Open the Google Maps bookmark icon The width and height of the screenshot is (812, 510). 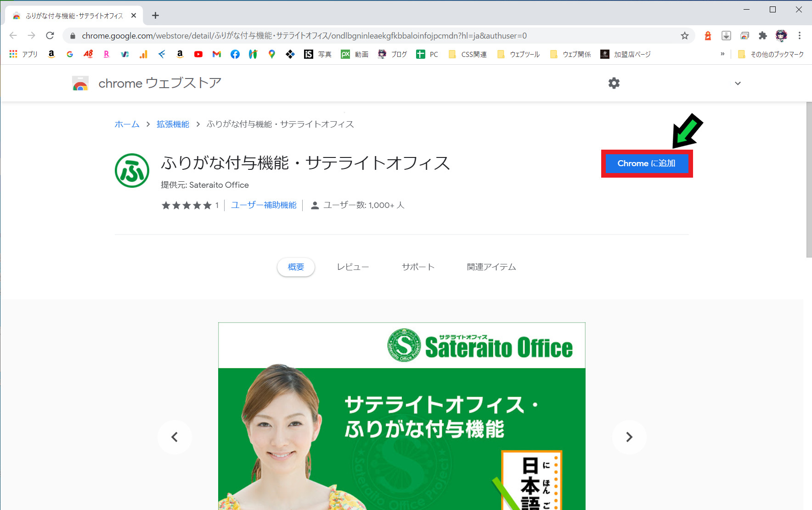(272, 54)
